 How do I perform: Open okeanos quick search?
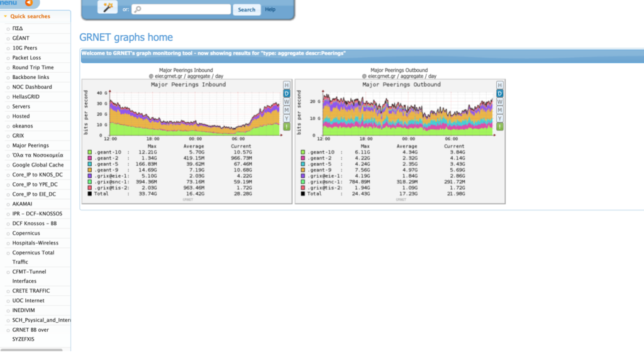pos(23,126)
